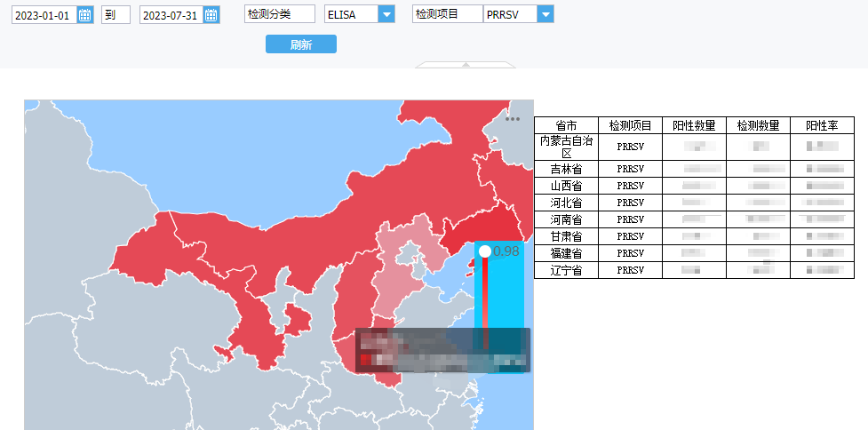Click the 内蒙古自治区 row in the table

pos(566,147)
